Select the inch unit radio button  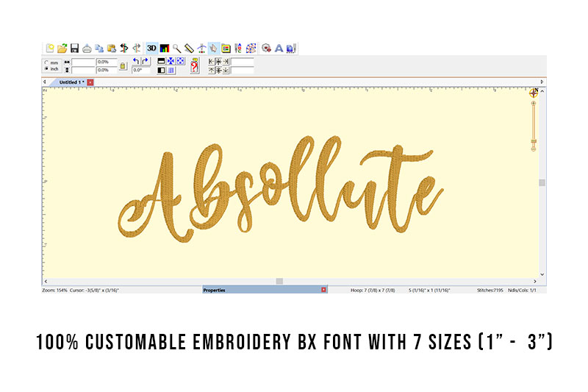click(x=46, y=68)
